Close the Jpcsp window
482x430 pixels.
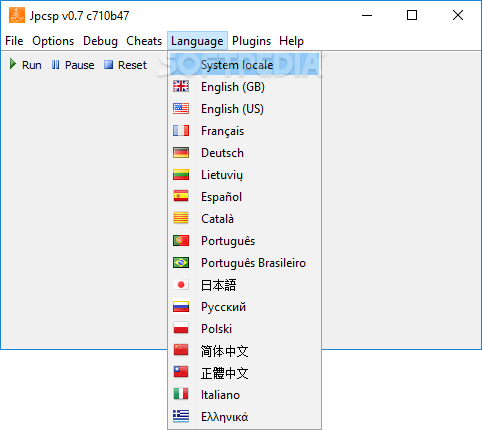tap(458, 15)
